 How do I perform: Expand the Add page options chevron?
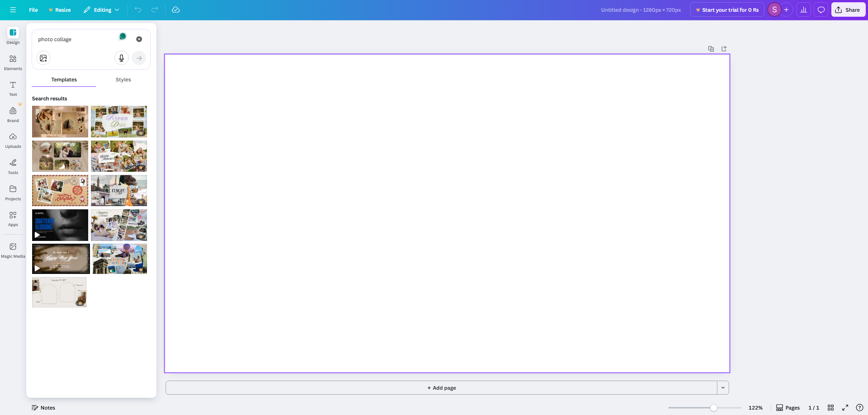click(x=722, y=387)
